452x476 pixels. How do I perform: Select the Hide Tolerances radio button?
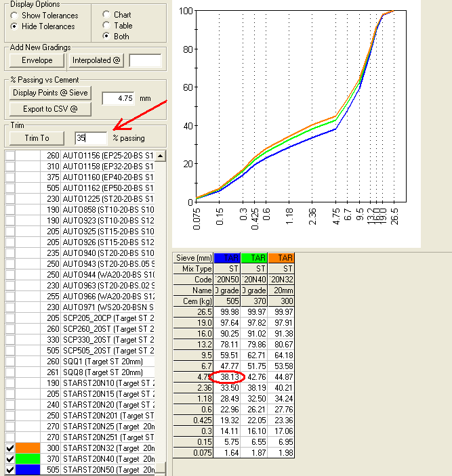click(x=15, y=26)
